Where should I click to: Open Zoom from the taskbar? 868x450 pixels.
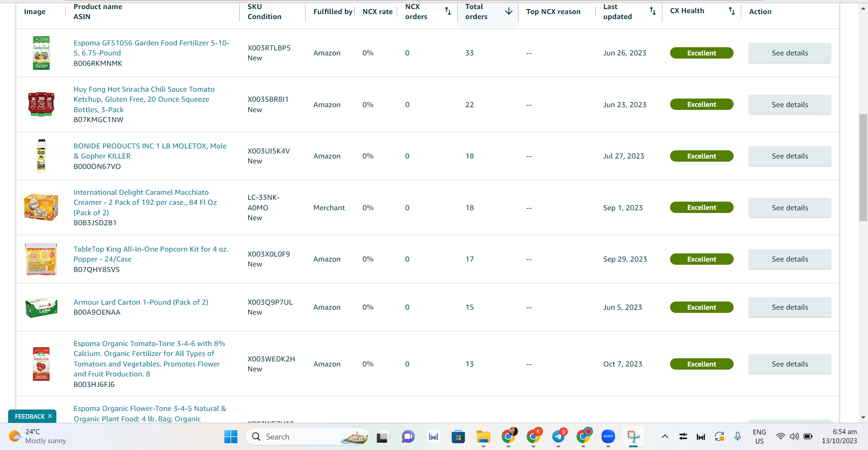608,437
